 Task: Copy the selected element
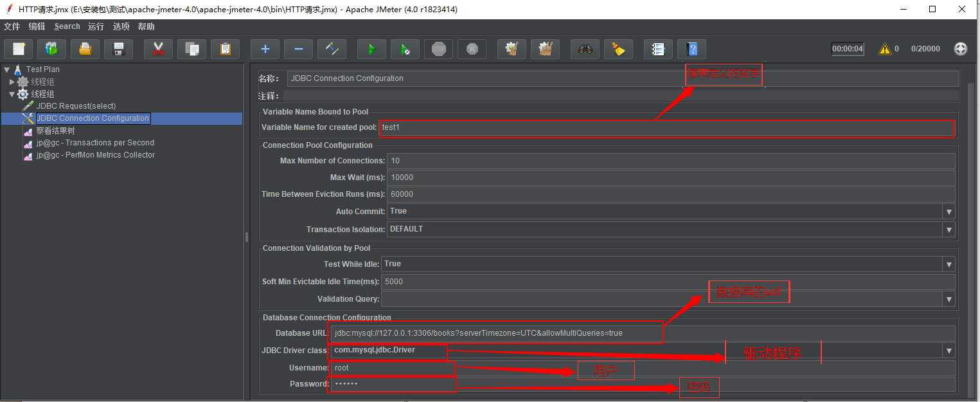[192, 49]
